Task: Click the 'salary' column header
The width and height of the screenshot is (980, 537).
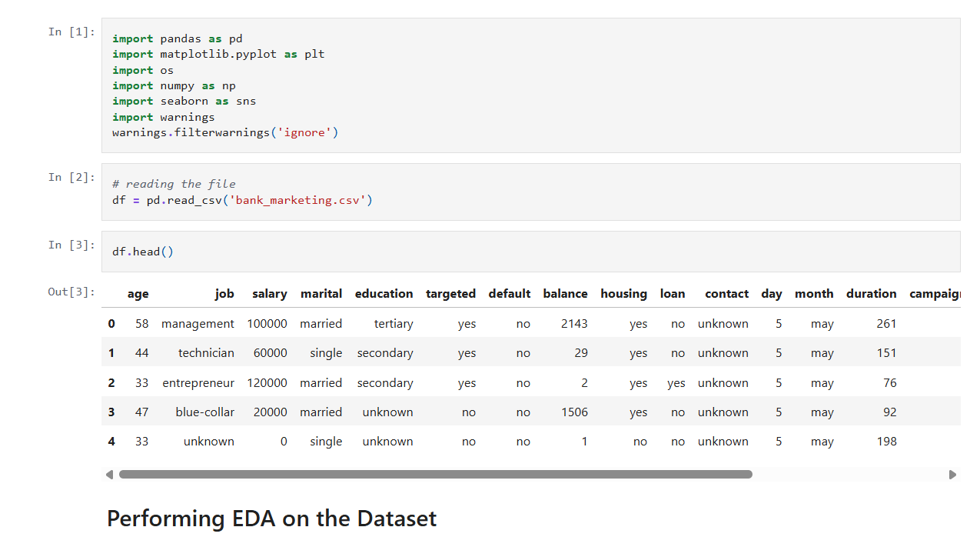Action: [270, 294]
